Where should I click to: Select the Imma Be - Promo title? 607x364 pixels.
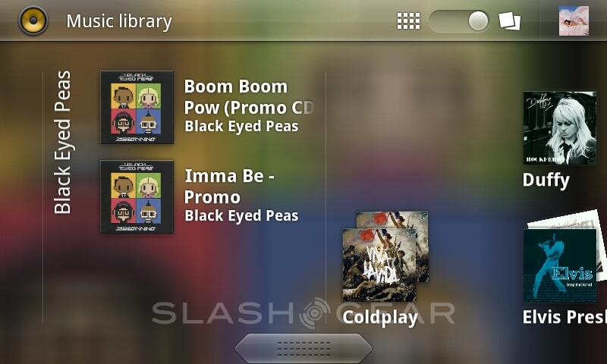pos(229,187)
